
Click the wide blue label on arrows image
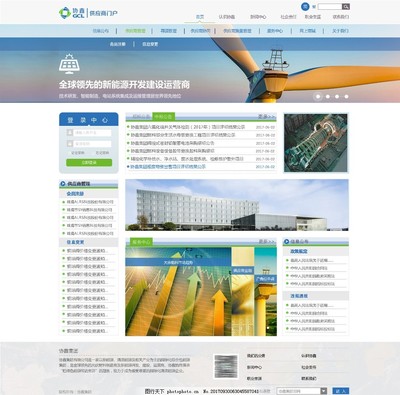[178, 262]
